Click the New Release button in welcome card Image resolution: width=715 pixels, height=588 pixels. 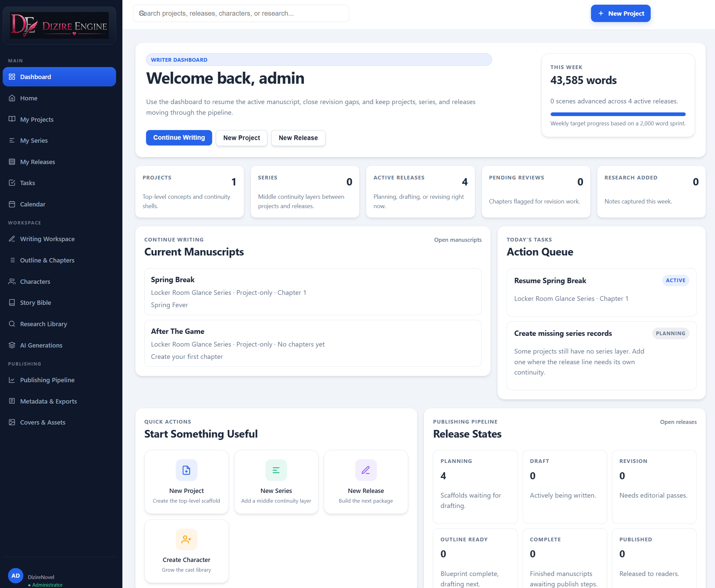pos(298,138)
